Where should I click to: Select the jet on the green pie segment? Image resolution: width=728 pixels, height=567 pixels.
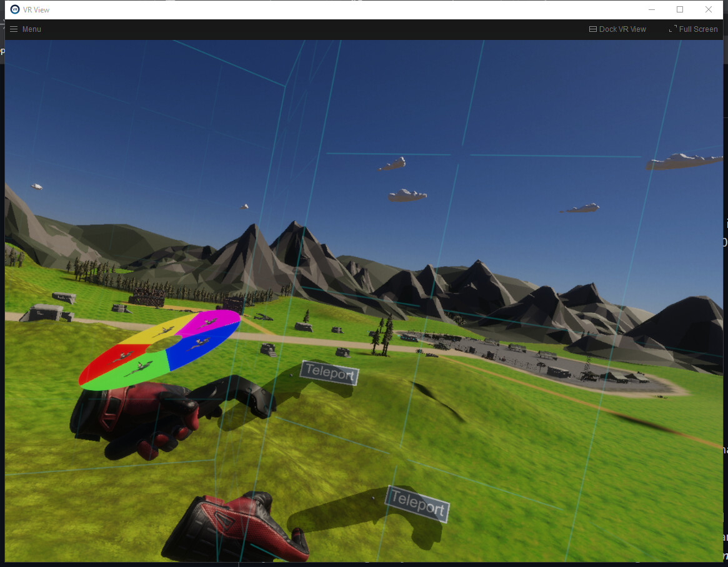pos(142,366)
